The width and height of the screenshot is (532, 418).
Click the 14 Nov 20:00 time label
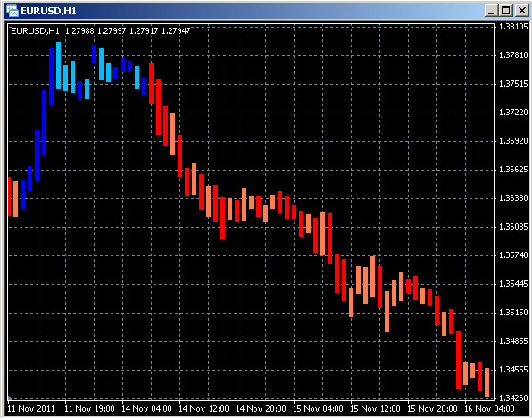[261, 408]
